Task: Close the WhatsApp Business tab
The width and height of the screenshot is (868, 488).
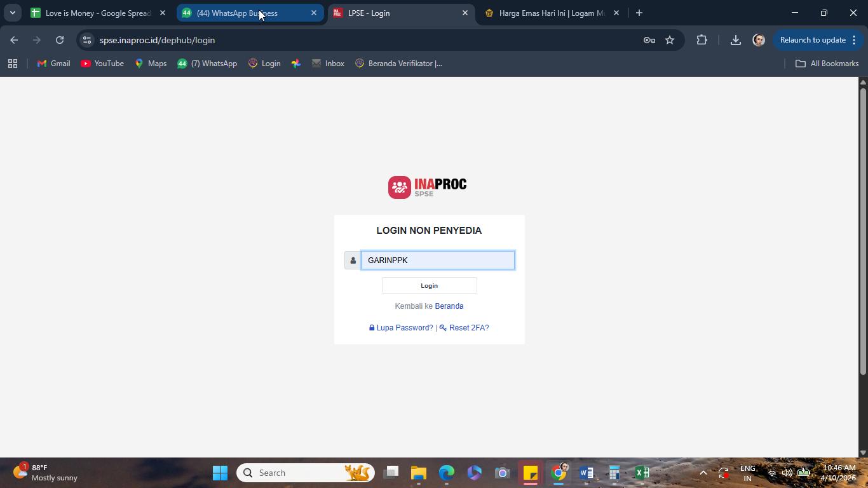Action: (x=314, y=13)
